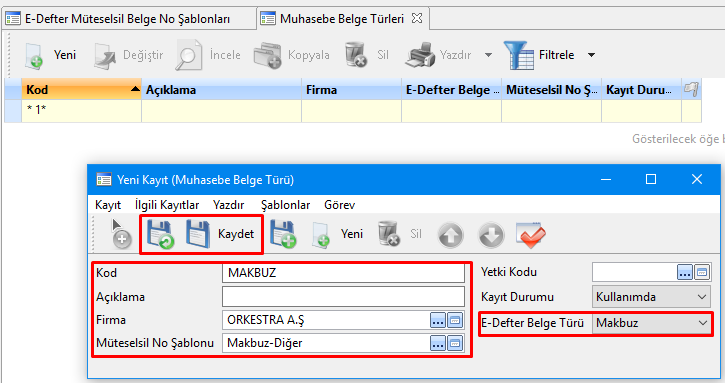Sort by the Kod column header

[x=81, y=89]
